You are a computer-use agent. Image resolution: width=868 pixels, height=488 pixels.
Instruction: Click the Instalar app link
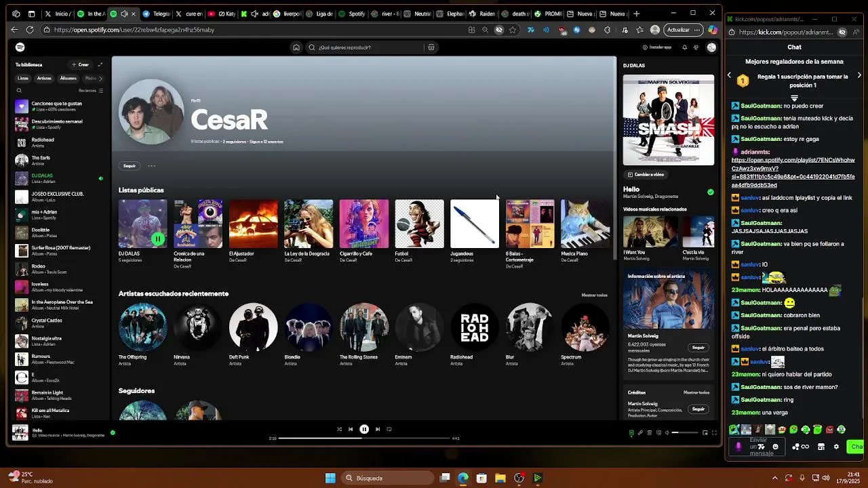pyautogui.click(x=657, y=47)
